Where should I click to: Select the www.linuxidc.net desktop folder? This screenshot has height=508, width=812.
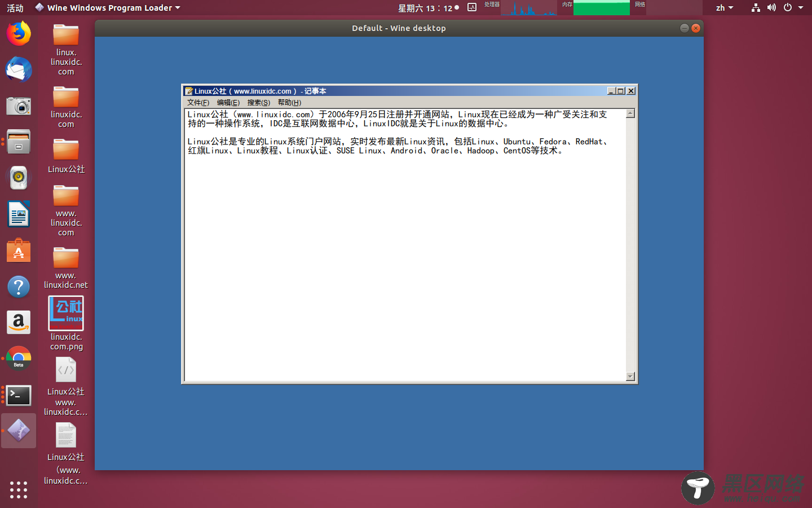66,268
